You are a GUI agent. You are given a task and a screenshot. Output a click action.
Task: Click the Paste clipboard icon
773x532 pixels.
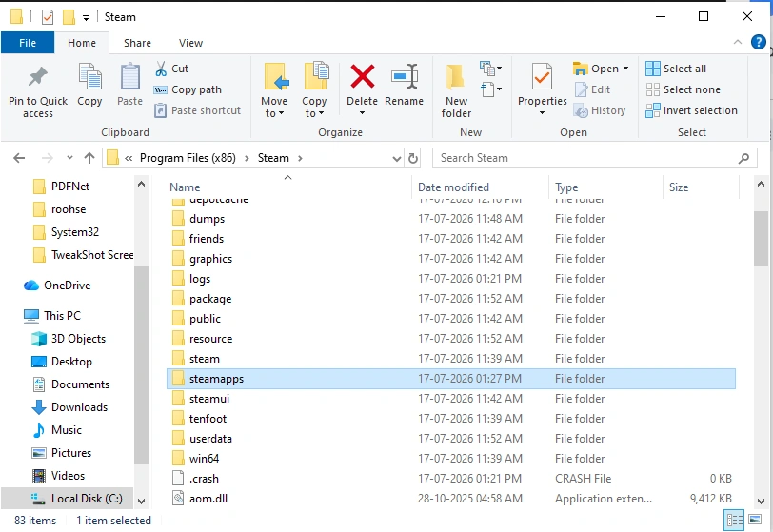[x=130, y=77]
